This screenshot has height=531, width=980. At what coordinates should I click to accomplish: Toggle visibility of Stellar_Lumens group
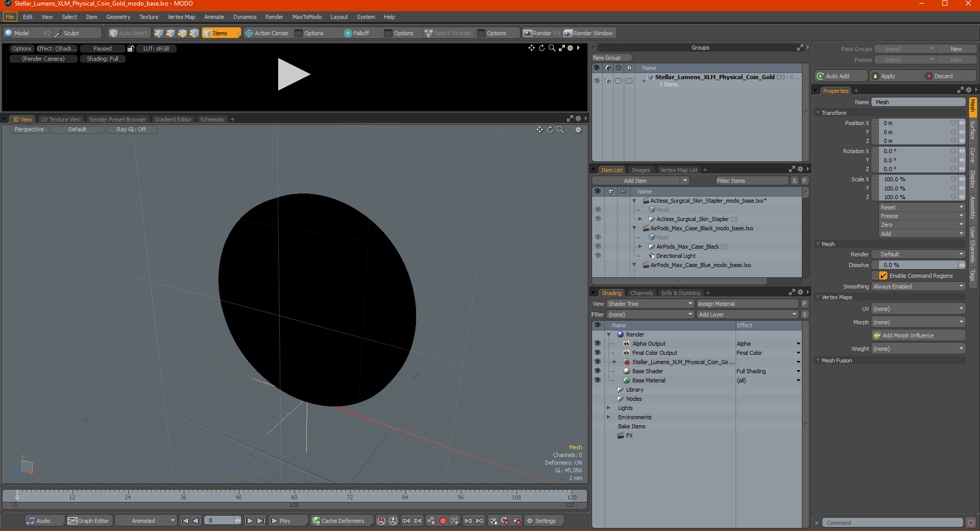pos(597,81)
